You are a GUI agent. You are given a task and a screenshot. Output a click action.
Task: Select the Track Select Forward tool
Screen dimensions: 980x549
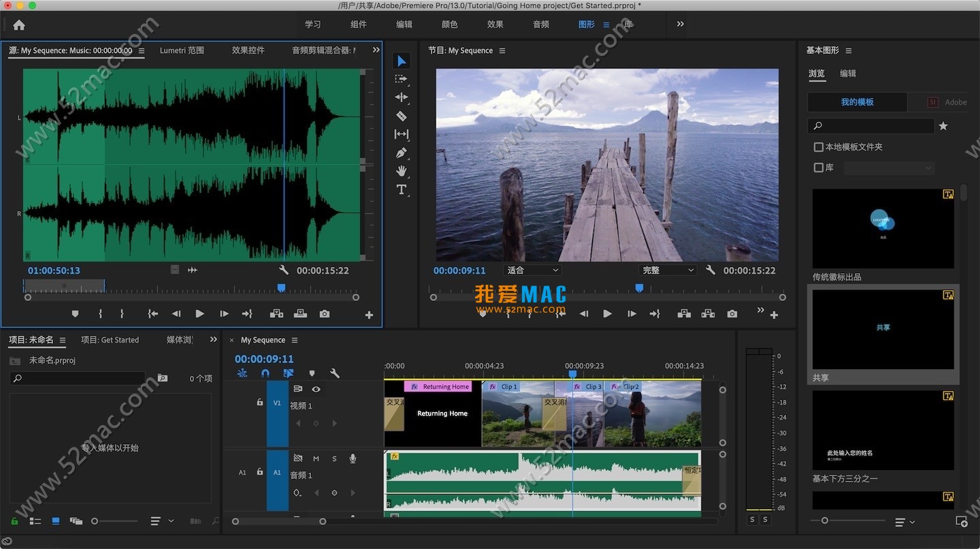[402, 79]
